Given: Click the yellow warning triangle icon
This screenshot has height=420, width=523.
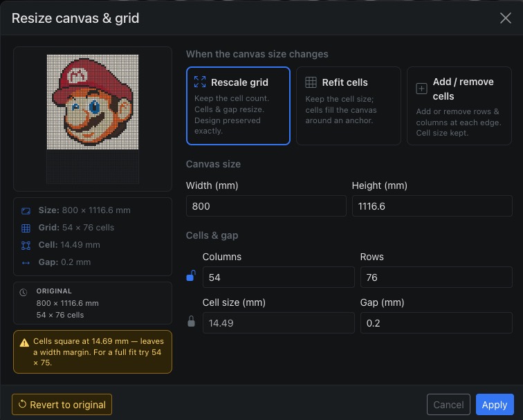Looking at the screenshot, I should coord(24,343).
